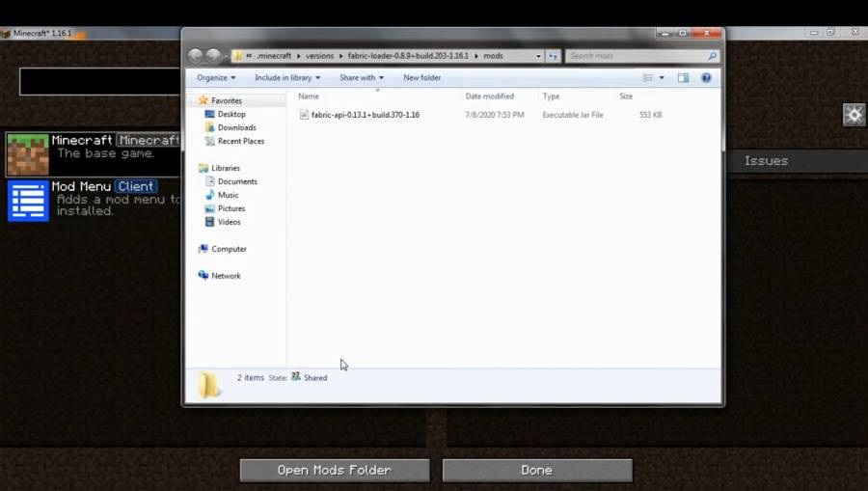This screenshot has width=868, height=491.
Task: Click the New folder toolbar button
Action: (x=421, y=77)
